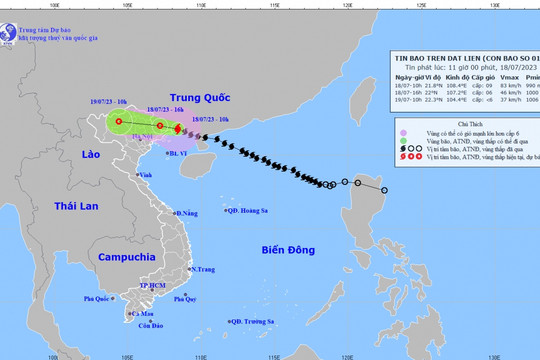Click the 'Trung Quốc' country label

click(200, 98)
